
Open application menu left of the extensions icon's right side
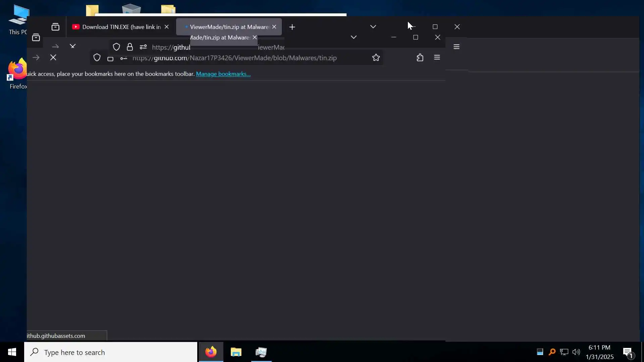coord(437,58)
